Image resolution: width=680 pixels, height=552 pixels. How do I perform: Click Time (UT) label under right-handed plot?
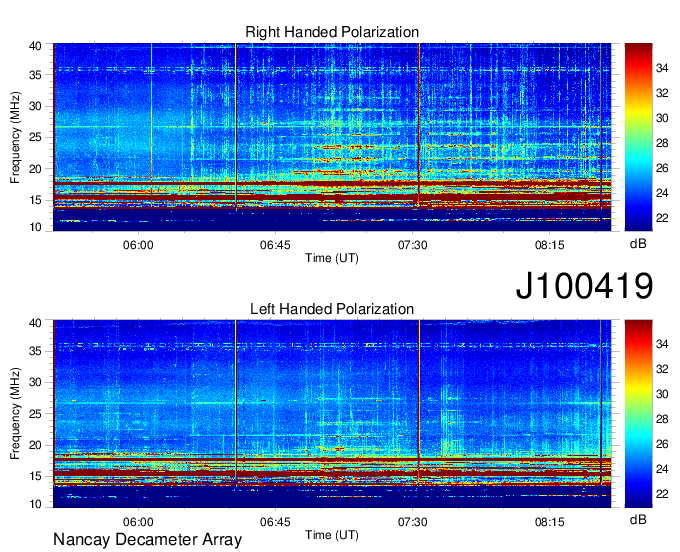[332, 258]
